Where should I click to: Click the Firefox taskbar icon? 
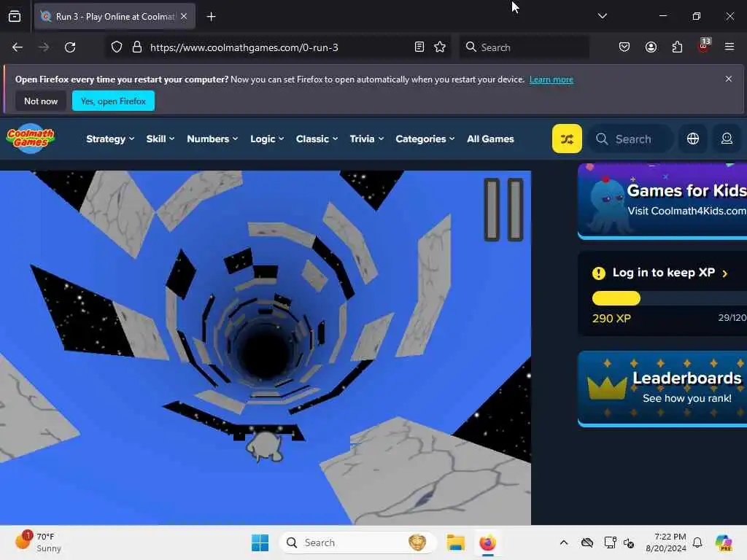click(x=487, y=542)
